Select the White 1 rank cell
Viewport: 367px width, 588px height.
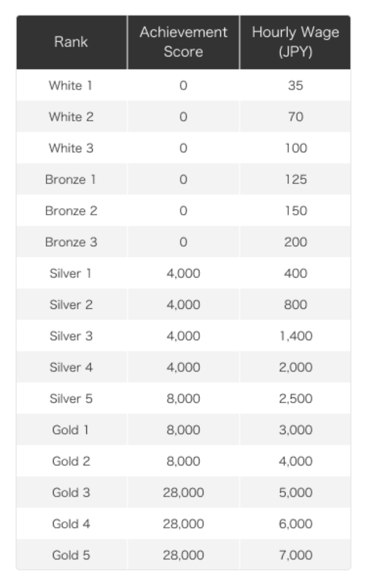(x=71, y=86)
